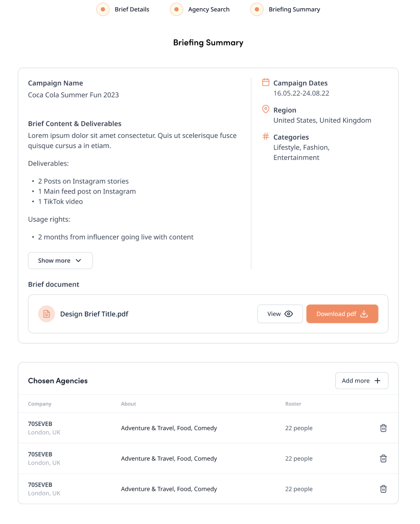
Task: Click the PDF document file icon
Action: point(46,314)
